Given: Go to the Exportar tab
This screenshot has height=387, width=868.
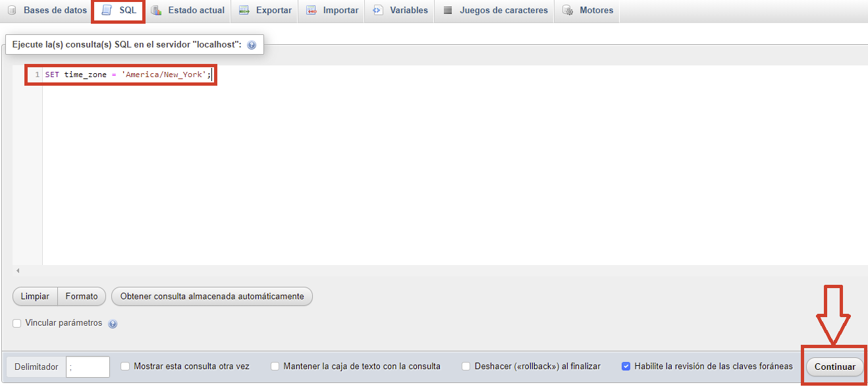Looking at the screenshot, I should point(265,11).
